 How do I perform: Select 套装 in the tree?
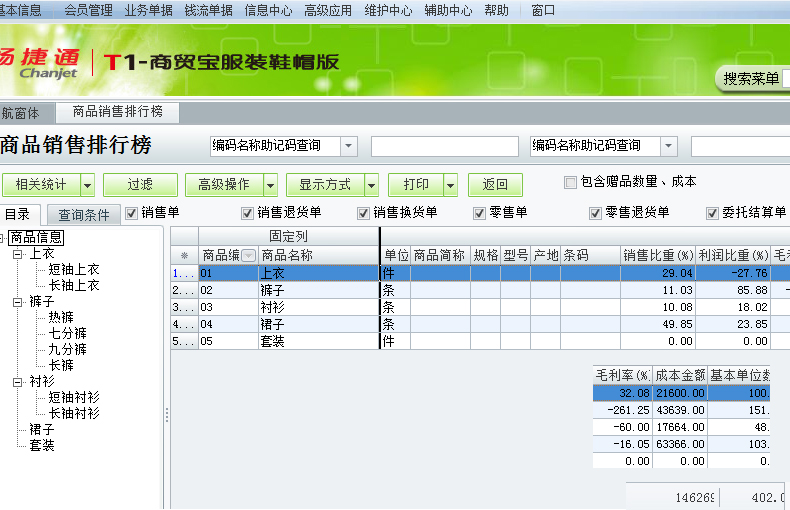(42, 445)
